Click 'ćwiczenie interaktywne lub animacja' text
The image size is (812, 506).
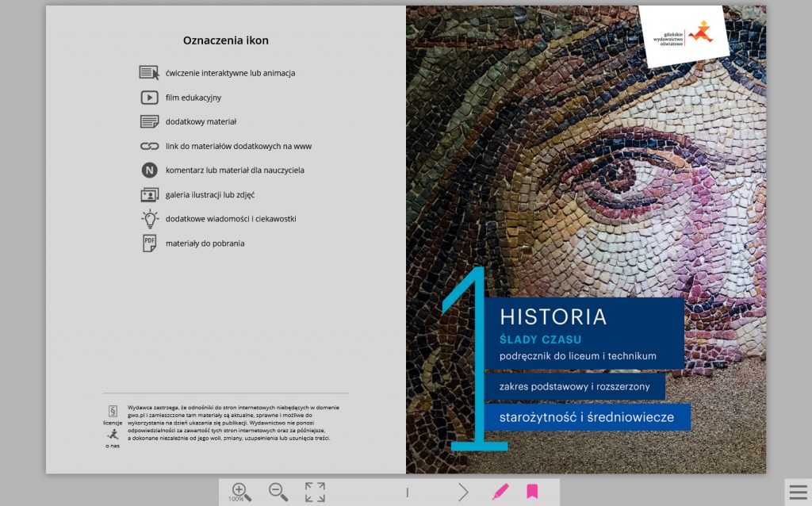click(x=231, y=73)
